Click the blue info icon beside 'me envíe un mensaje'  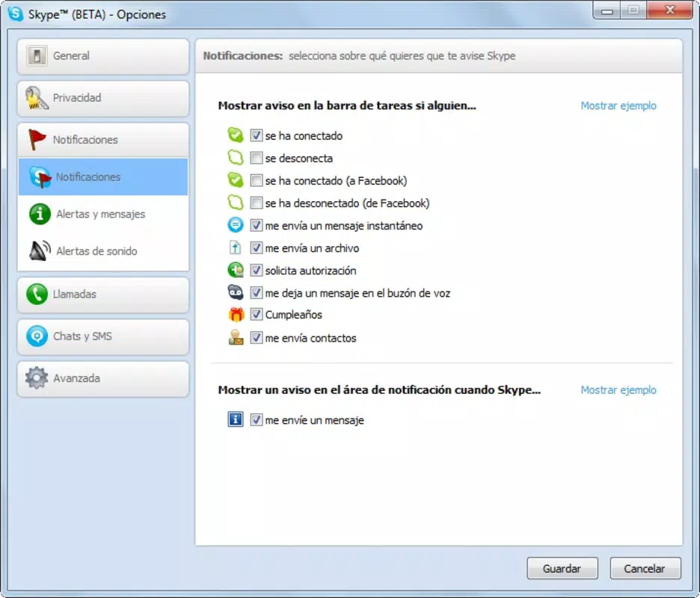[x=236, y=419]
